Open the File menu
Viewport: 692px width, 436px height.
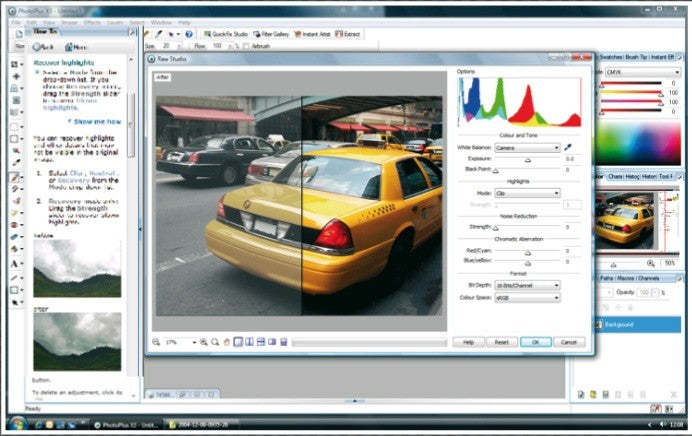point(16,22)
